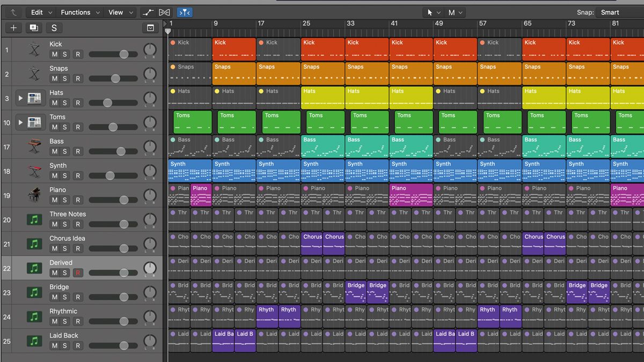This screenshot has width=644, height=362.
Task: Click the Duplicate Track icon
Action: pyautogui.click(x=33, y=27)
